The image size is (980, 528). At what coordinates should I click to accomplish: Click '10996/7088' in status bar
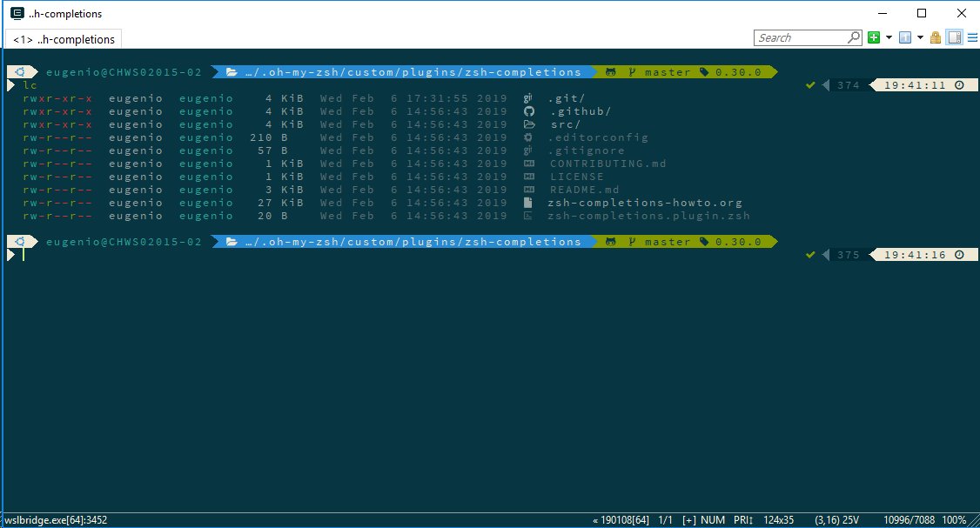(910, 520)
